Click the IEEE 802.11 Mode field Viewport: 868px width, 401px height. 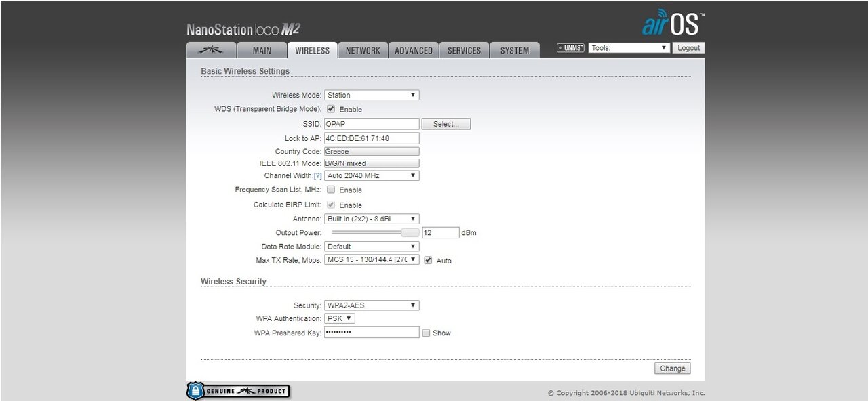[372, 163]
